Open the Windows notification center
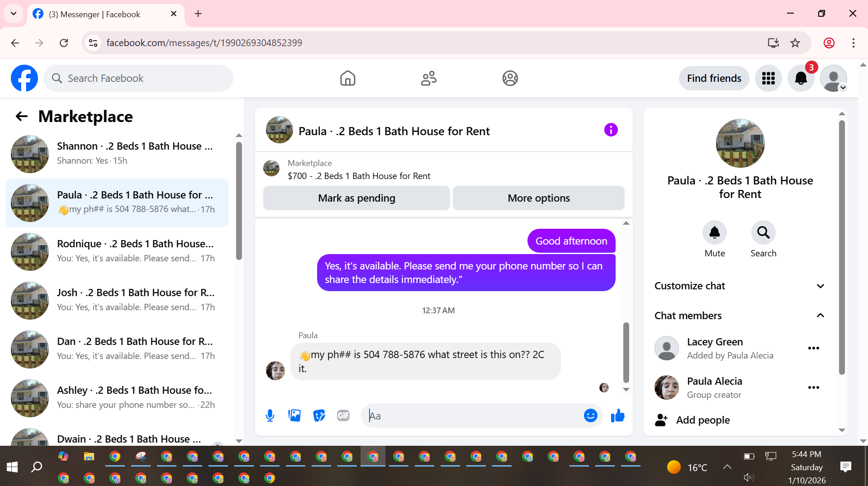Viewport: 868px width, 486px height. (x=845, y=467)
